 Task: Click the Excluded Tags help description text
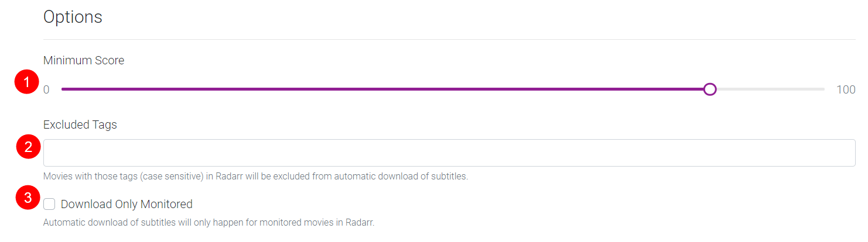255,176
